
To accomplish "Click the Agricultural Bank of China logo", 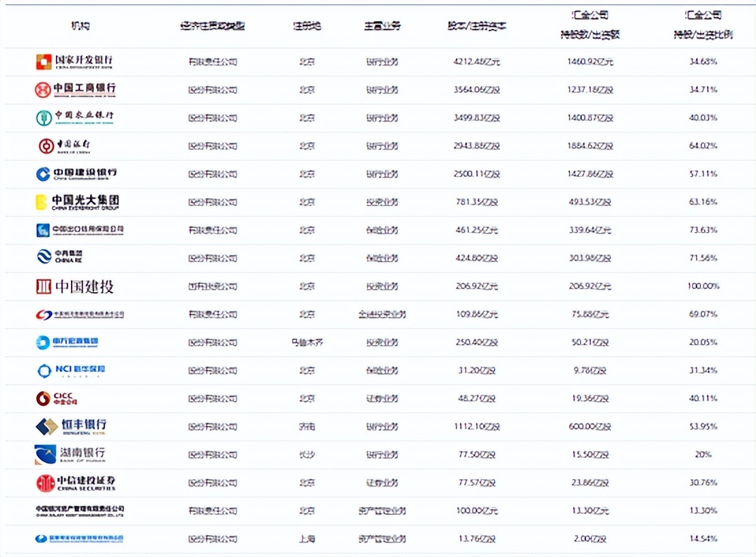I will (75, 117).
